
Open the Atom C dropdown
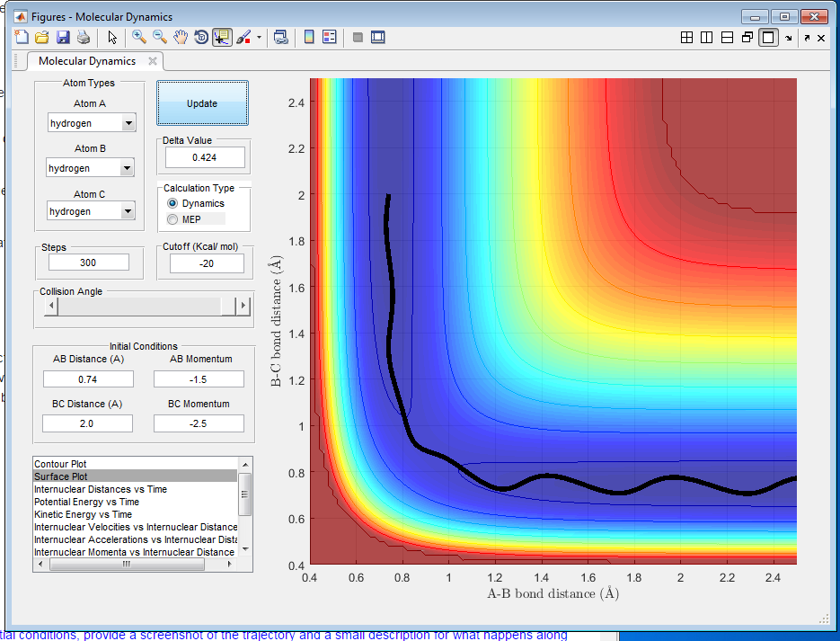pos(128,211)
